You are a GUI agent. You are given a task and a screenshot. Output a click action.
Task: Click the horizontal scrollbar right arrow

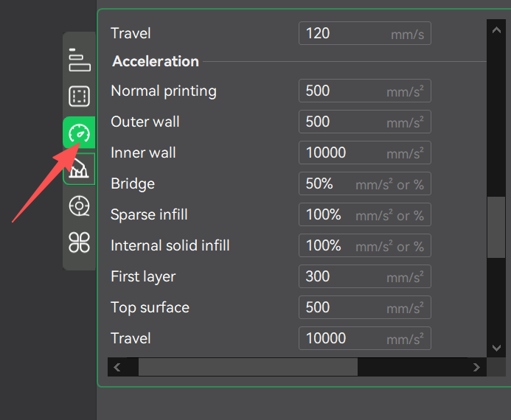coord(476,367)
